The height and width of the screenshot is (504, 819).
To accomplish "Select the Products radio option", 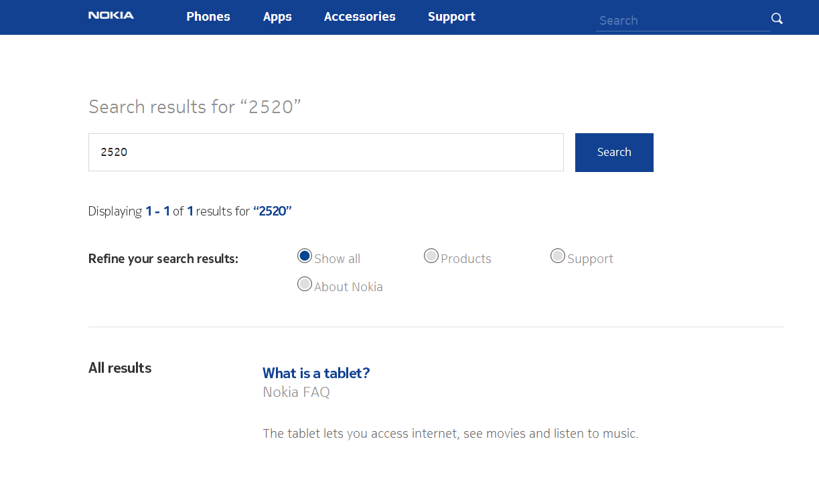I will click(431, 256).
